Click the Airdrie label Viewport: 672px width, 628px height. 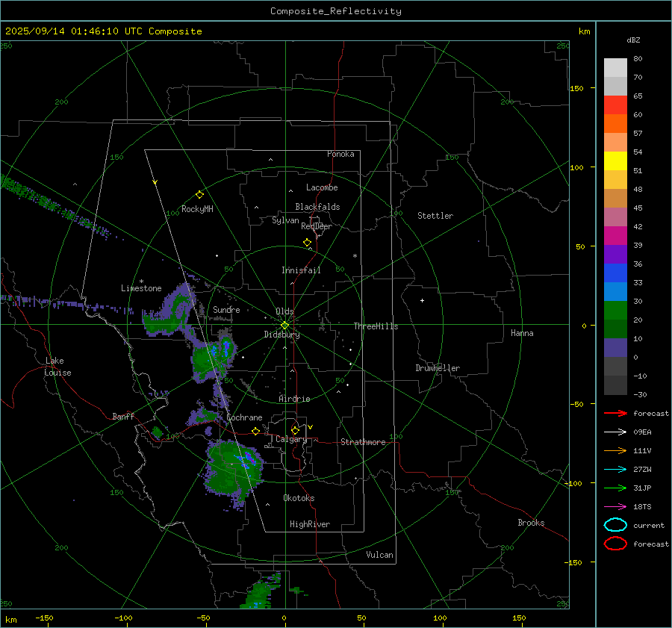[x=294, y=399]
